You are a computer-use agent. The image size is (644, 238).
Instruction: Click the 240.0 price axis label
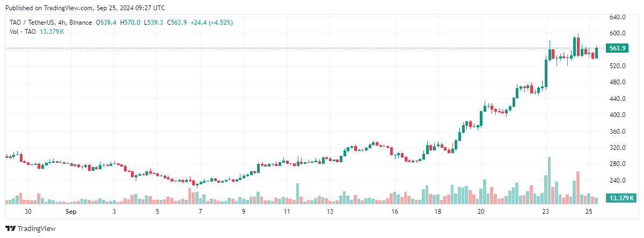618,181
